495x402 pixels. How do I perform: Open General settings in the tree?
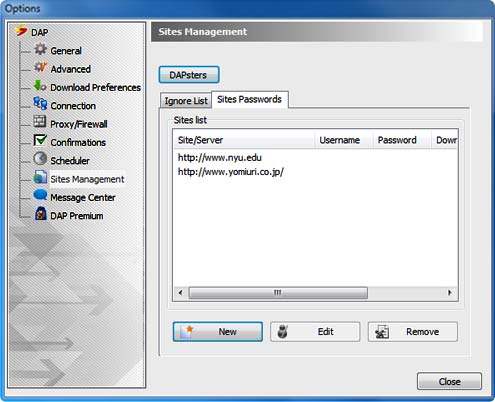coord(66,51)
